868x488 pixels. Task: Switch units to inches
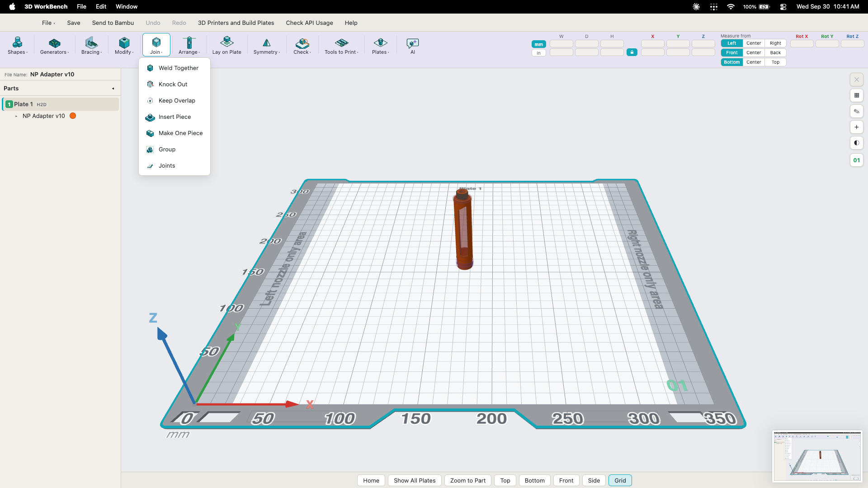click(538, 53)
